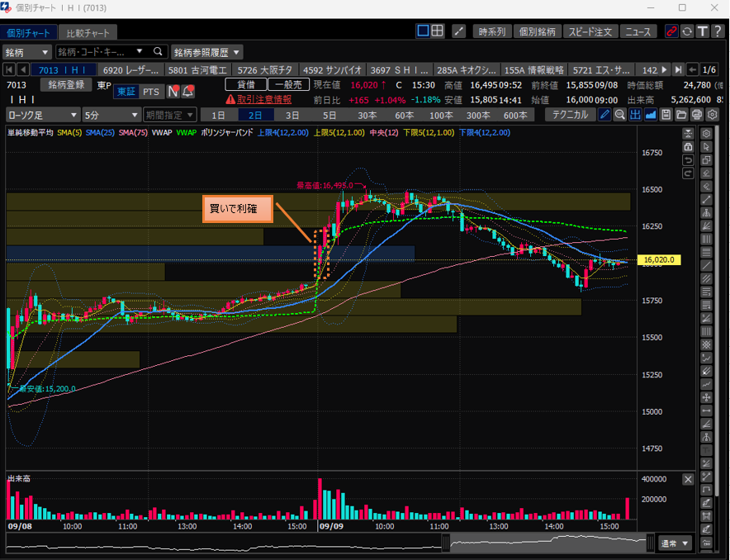
Task: Switch to split multi-chart layout
Action: coord(438,31)
